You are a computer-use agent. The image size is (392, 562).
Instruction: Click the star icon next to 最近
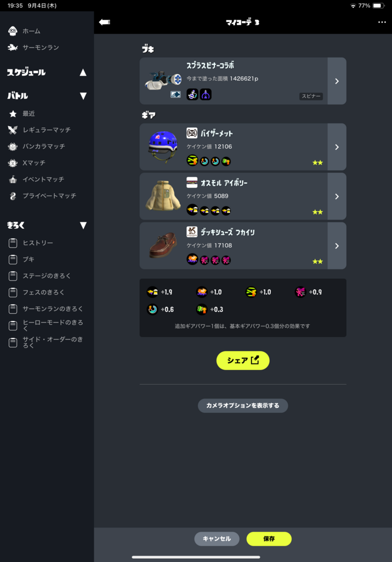click(x=13, y=114)
